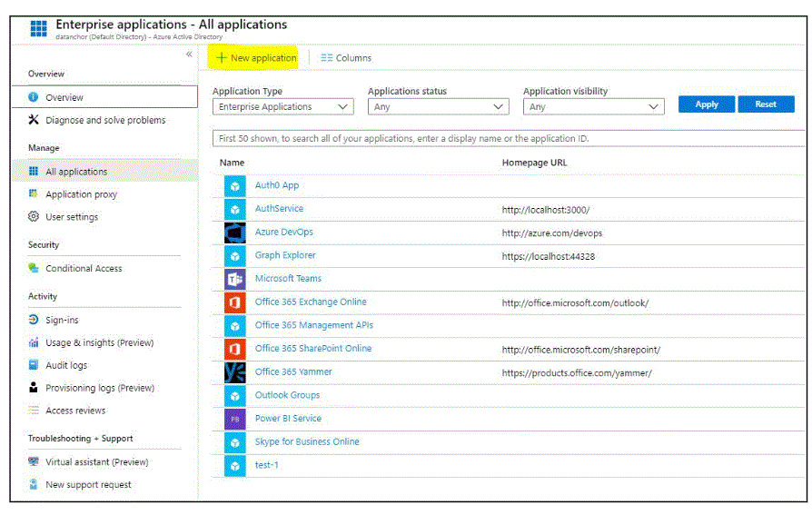Click the Azure DevOps app icon

pos(235,233)
